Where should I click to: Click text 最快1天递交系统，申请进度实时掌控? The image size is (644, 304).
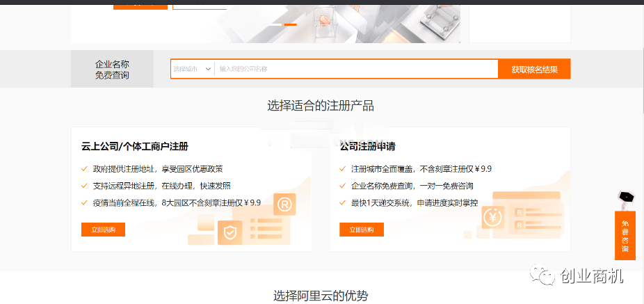pos(414,202)
